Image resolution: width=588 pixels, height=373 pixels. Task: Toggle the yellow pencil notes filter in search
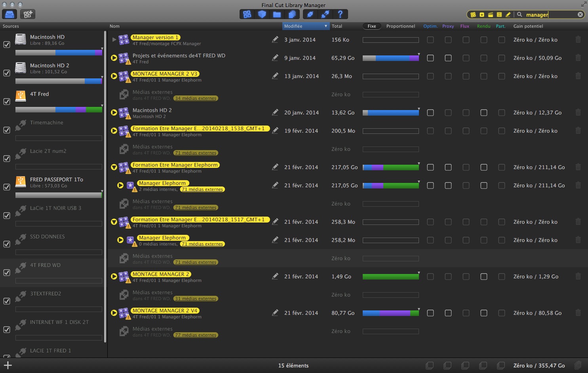coord(508,15)
